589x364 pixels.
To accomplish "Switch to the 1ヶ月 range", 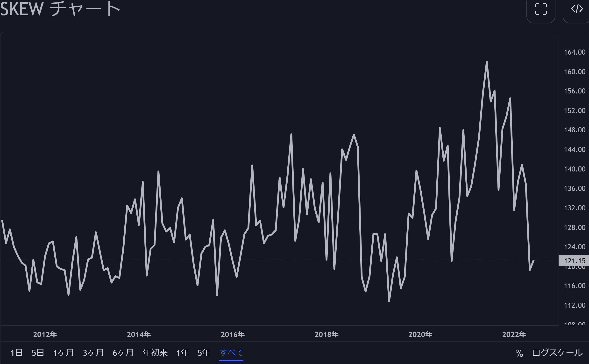I will 64,353.
